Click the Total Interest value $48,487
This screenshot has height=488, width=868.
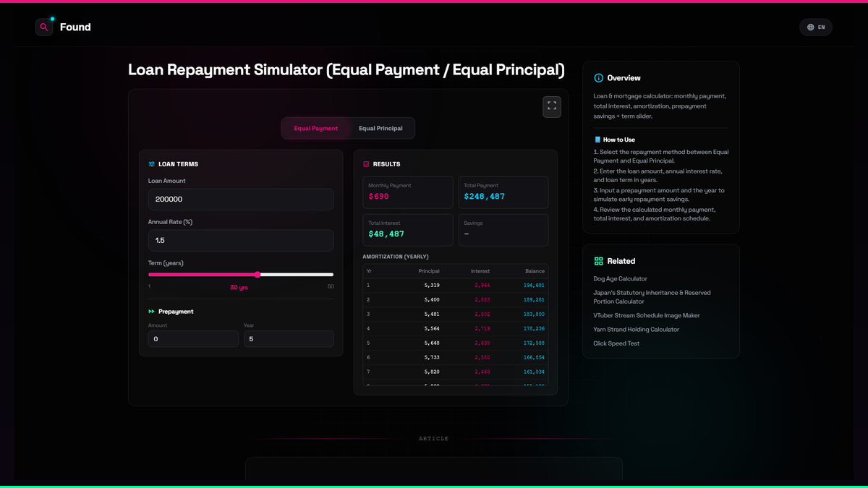[x=386, y=234]
